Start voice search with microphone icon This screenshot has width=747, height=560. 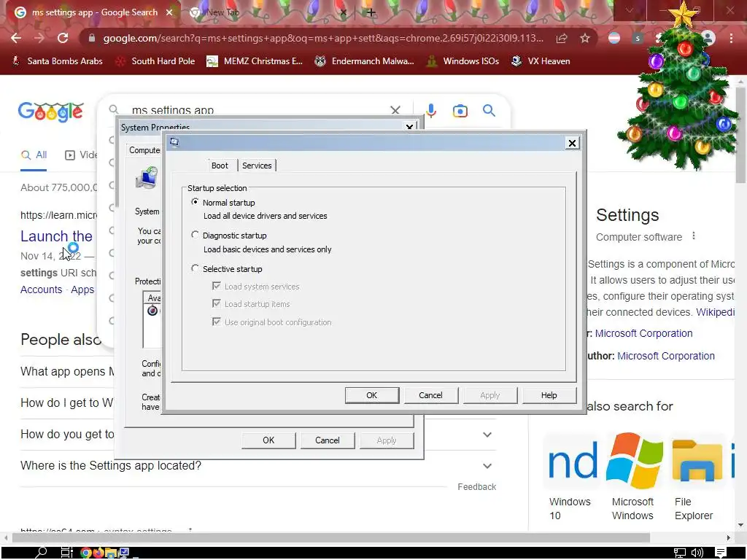pyautogui.click(x=430, y=111)
